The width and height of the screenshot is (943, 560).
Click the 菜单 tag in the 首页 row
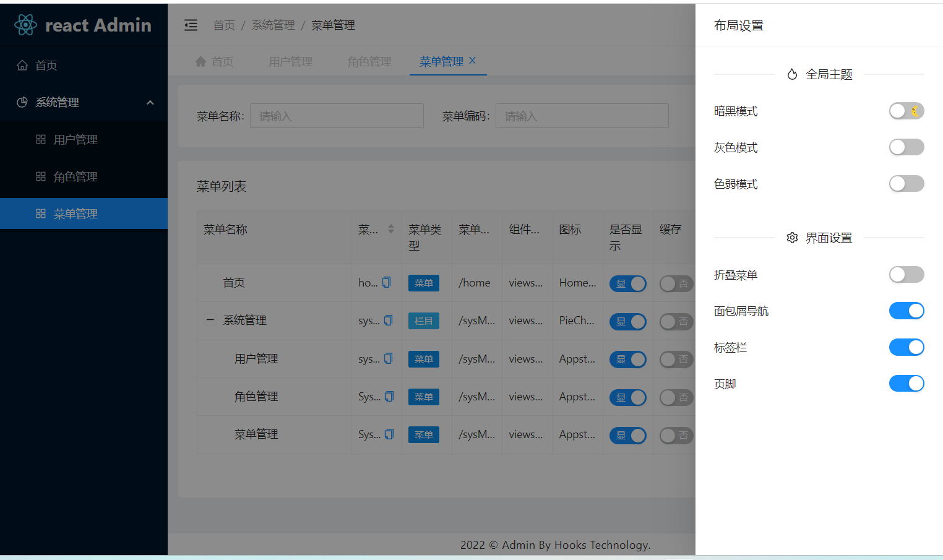(424, 283)
